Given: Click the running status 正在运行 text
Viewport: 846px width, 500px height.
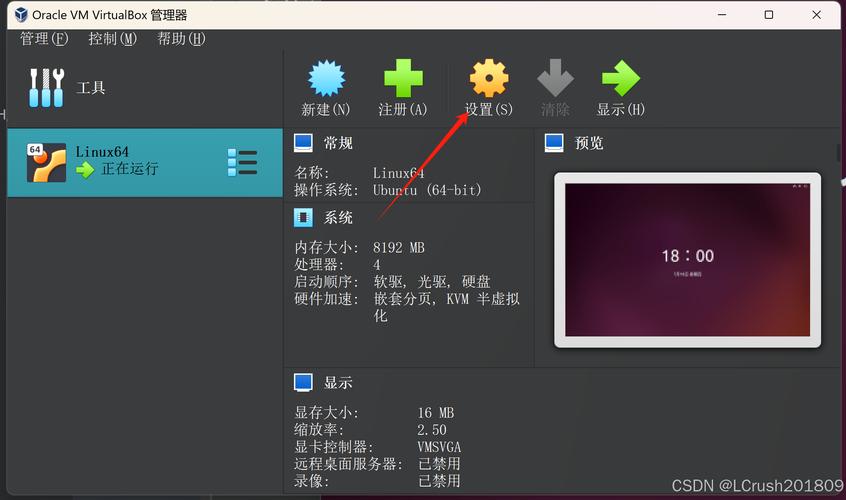Looking at the screenshot, I should click(x=130, y=169).
